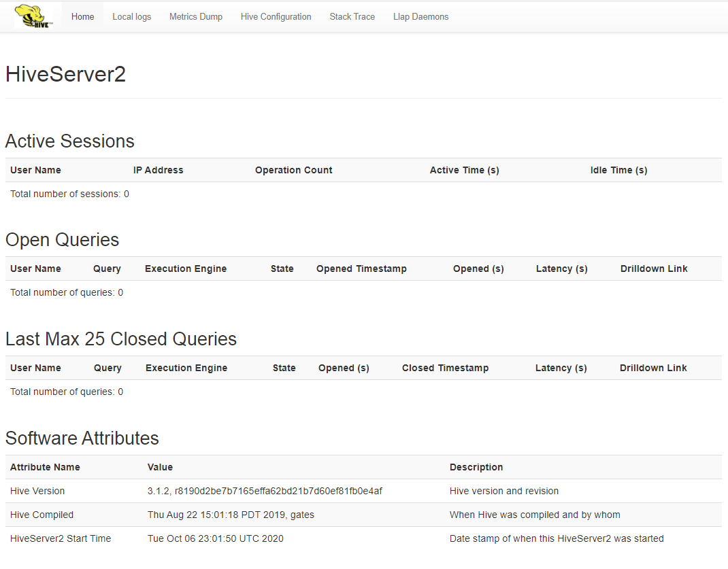Select the Hive version 3.1.2 revision value
Viewport: 728px width, 569px height.
[x=265, y=491]
